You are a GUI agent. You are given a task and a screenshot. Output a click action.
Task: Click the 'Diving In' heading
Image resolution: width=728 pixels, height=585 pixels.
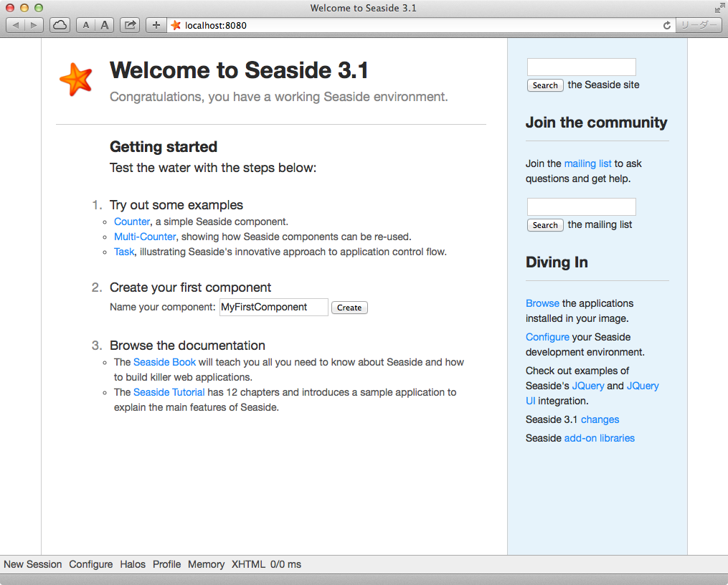click(x=557, y=262)
